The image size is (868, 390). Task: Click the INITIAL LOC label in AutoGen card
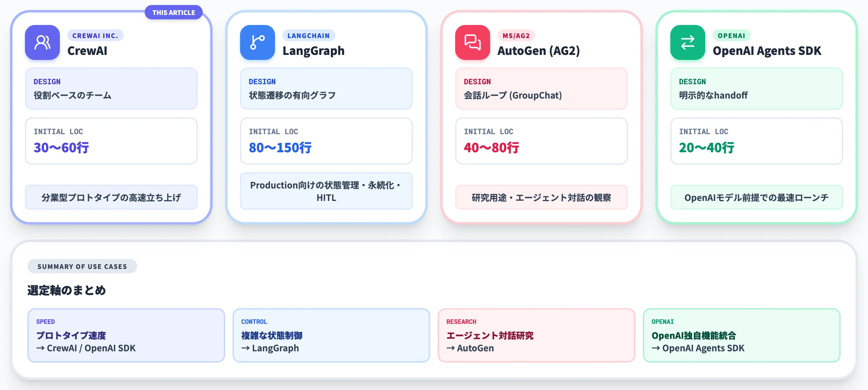(489, 131)
